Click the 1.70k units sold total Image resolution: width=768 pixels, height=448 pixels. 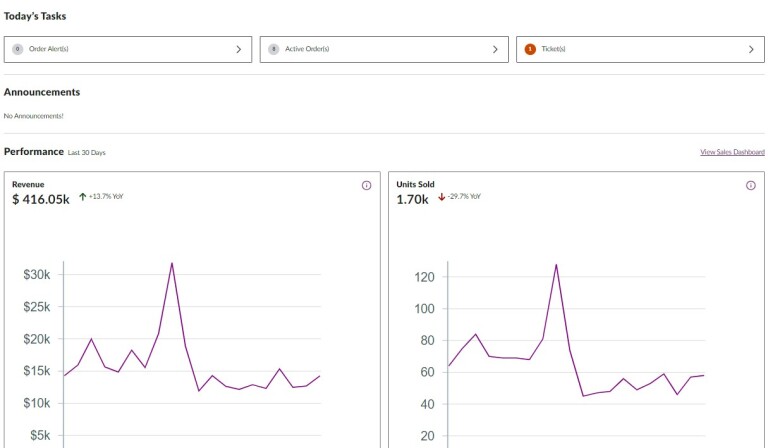pos(412,199)
